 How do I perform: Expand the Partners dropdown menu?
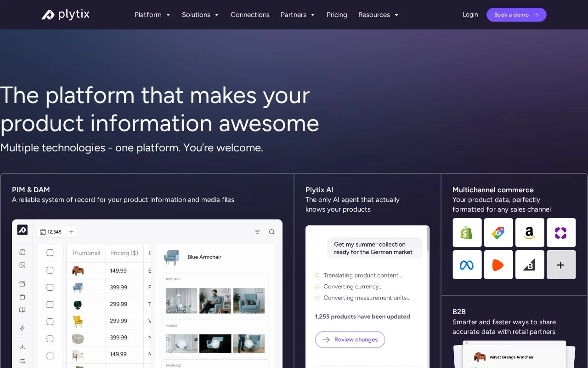click(298, 15)
